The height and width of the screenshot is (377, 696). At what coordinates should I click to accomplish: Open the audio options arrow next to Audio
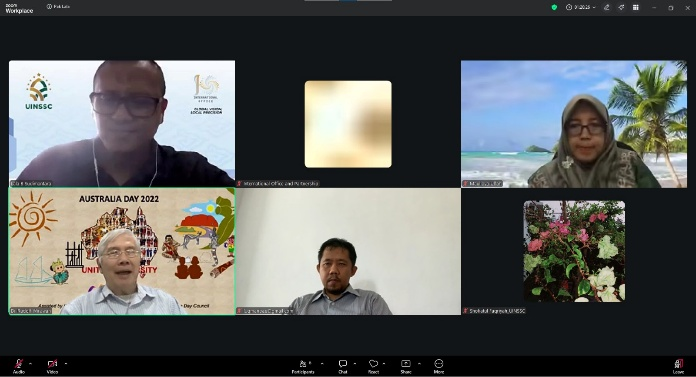[30, 364]
